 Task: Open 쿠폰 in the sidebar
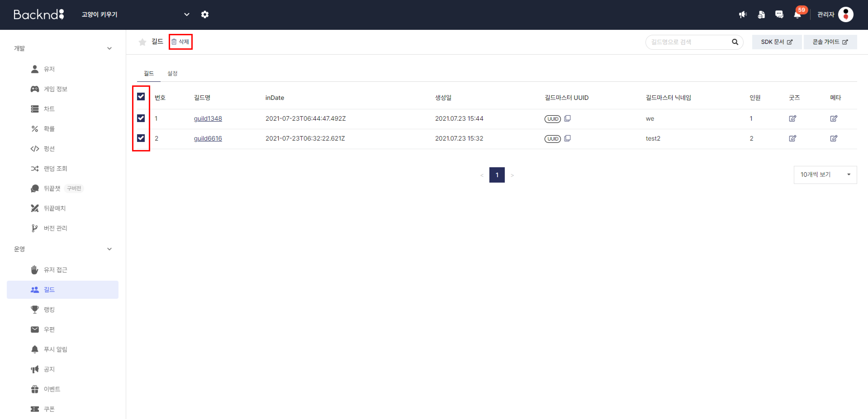(63, 409)
